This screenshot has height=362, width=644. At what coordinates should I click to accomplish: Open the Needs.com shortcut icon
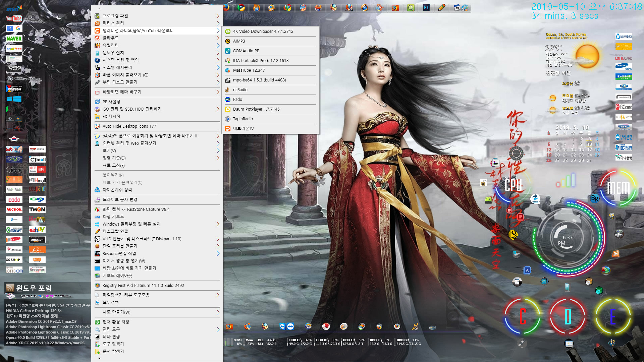(37, 270)
